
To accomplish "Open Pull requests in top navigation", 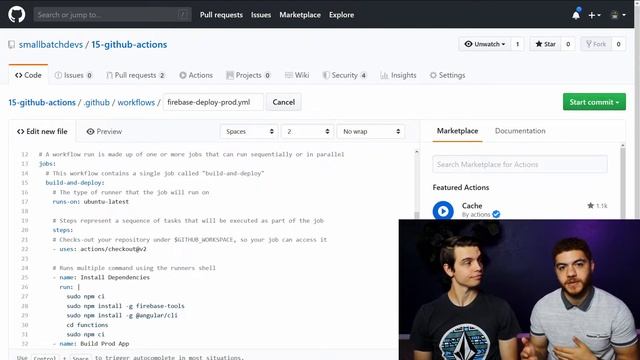I will [221, 15].
